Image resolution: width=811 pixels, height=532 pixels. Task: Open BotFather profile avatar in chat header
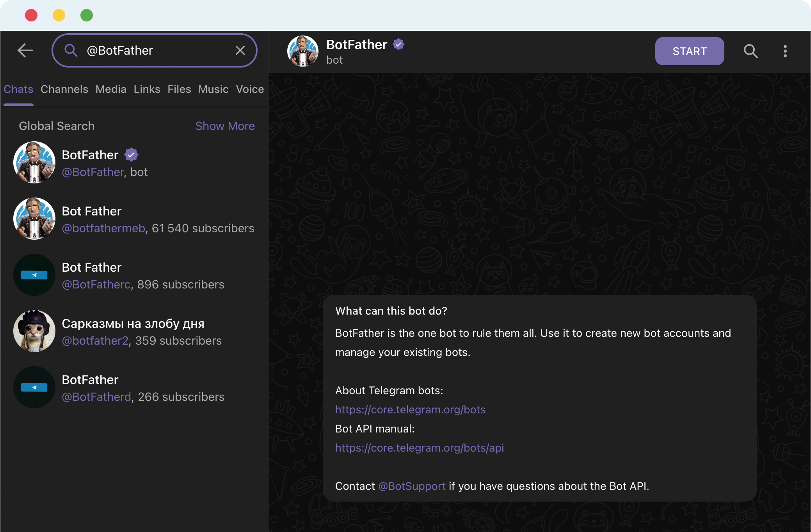(303, 51)
